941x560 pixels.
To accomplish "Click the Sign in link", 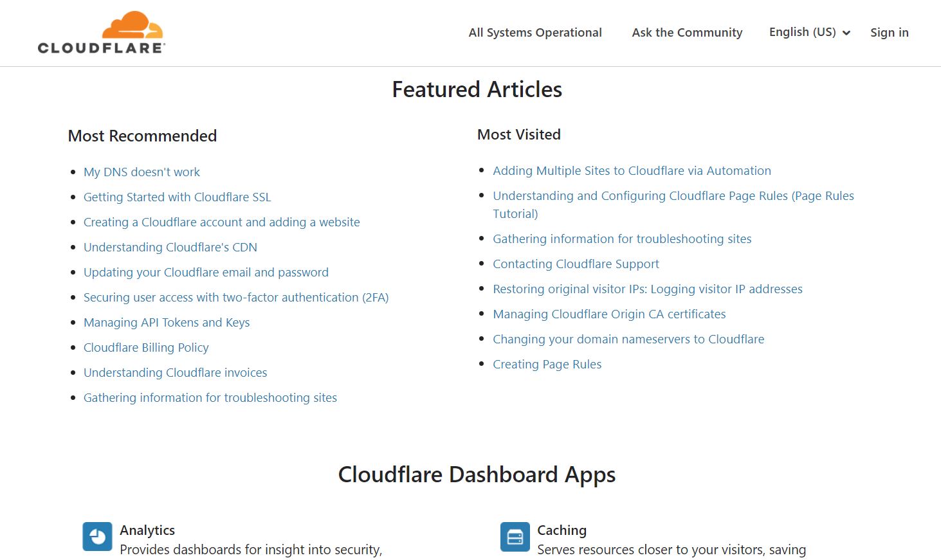I will tap(890, 32).
